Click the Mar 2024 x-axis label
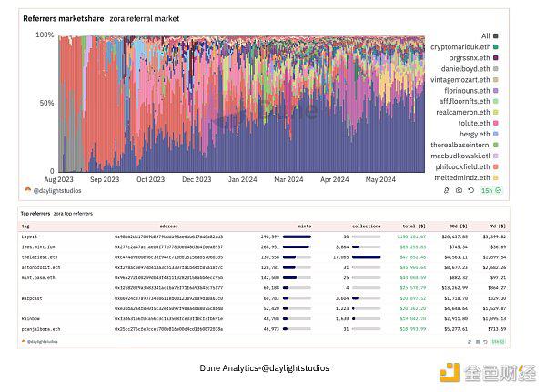Screen dimensions: 546x392 (288, 179)
